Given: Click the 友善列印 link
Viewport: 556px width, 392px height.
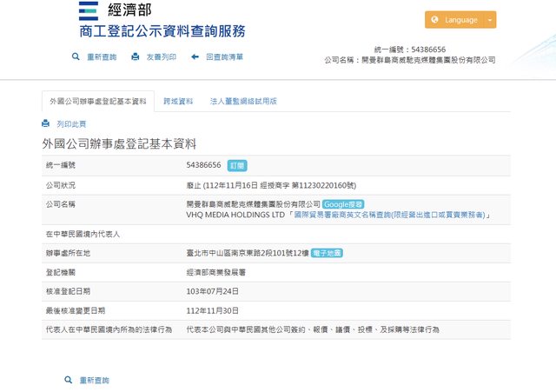Looking at the screenshot, I should pyautogui.click(x=161, y=56).
